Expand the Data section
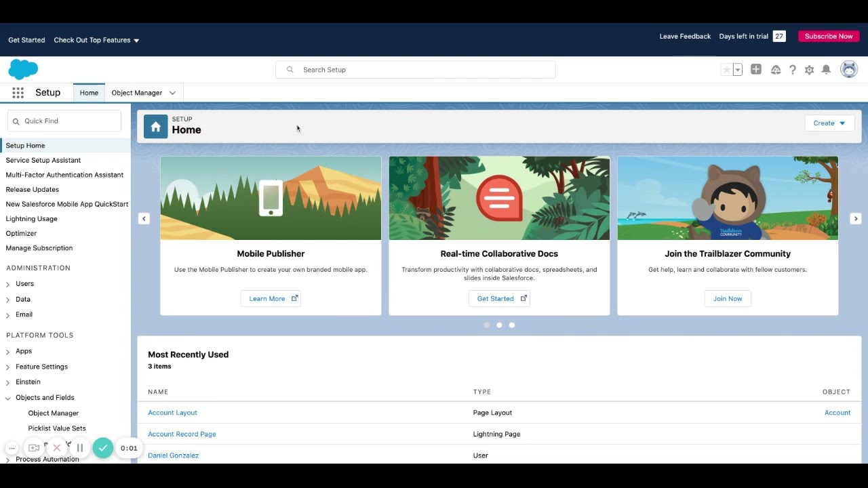Image resolution: width=868 pixels, height=488 pixels. tap(8, 300)
